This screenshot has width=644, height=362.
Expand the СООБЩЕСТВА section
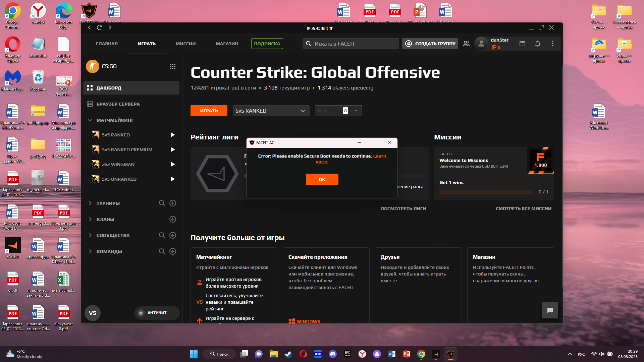click(90, 235)
